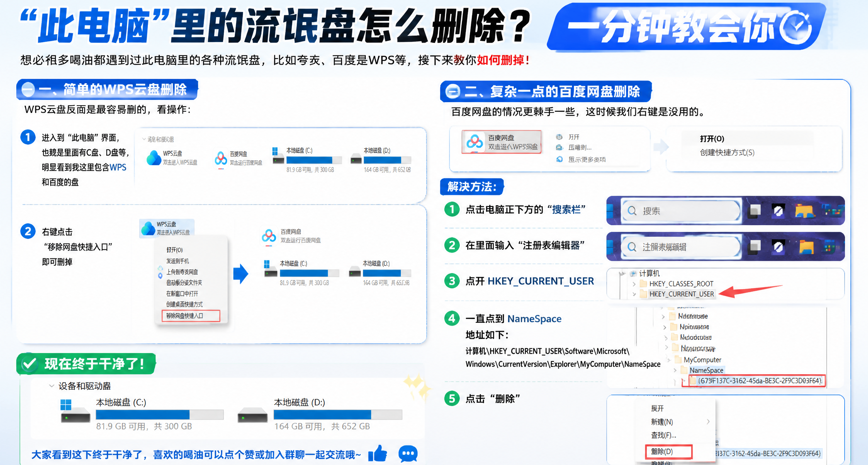Choose 创建快捷方式(S) in the 百度网盘 menu

tap(727, 153)
